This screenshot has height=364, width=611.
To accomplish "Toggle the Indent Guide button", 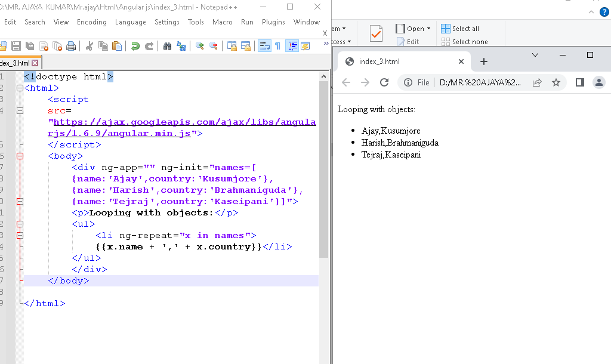I will coord(292,46).
